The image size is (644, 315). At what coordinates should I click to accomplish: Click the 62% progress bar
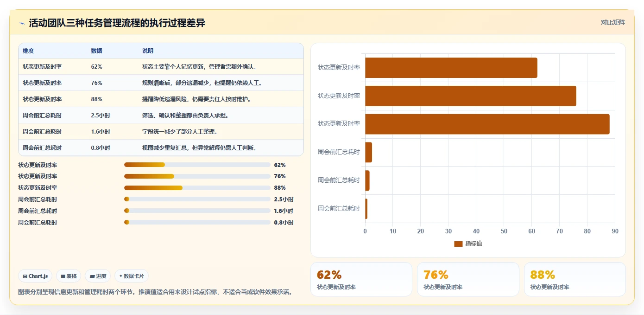(197, 165)
